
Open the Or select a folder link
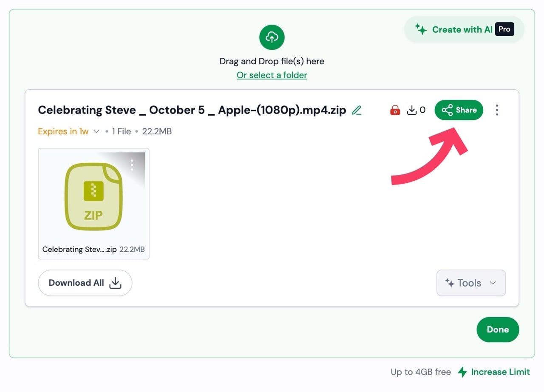(x=272, y=75)
